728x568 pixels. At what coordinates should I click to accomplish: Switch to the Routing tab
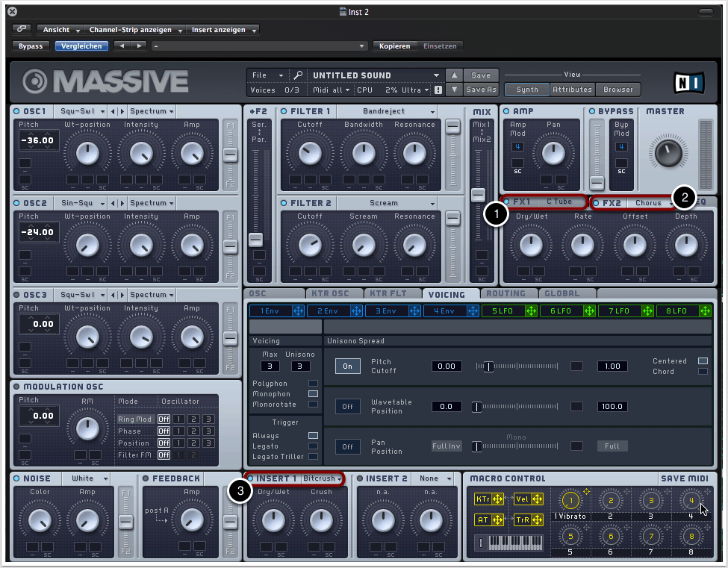[x=505, y=293]
